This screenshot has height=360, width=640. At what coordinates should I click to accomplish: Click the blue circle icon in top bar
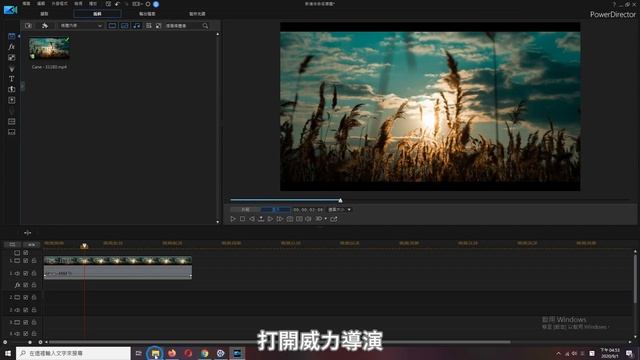pos(156,4)
